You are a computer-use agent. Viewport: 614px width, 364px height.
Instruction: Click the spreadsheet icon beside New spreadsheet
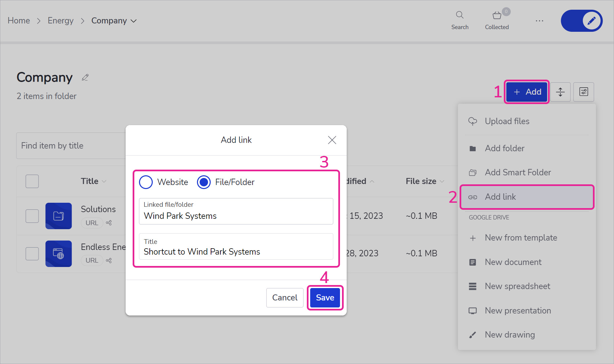click(x=473, y=286)
